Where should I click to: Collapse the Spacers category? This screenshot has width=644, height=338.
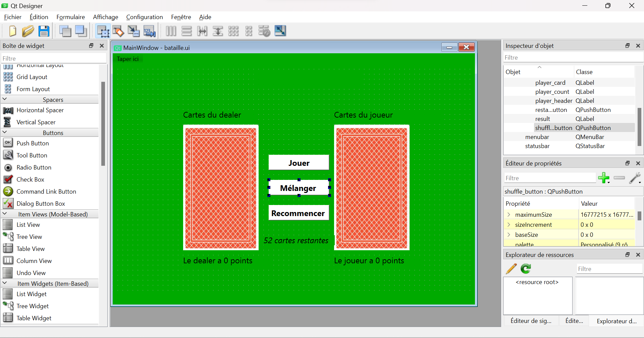[x=5, y=99]
